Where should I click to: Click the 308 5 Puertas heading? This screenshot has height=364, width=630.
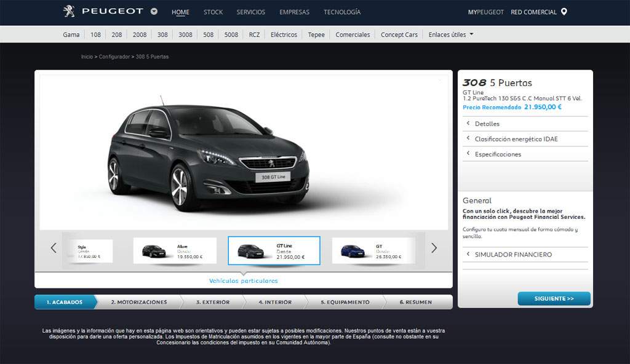[497, 83]
